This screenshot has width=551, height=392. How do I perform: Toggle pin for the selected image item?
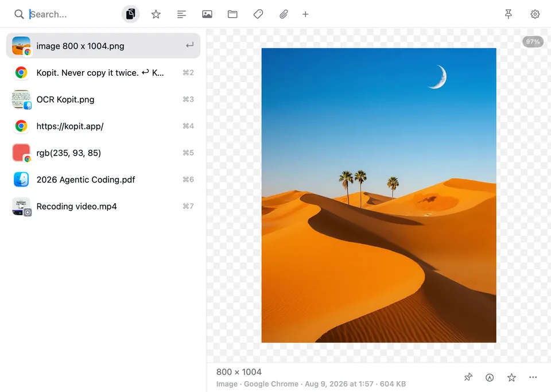point(468,377)
